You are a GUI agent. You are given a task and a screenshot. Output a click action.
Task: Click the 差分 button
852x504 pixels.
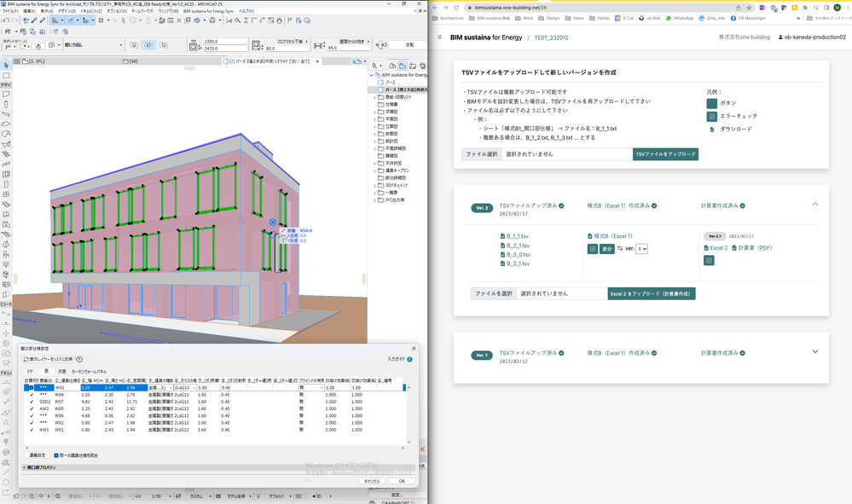[607, 249]
